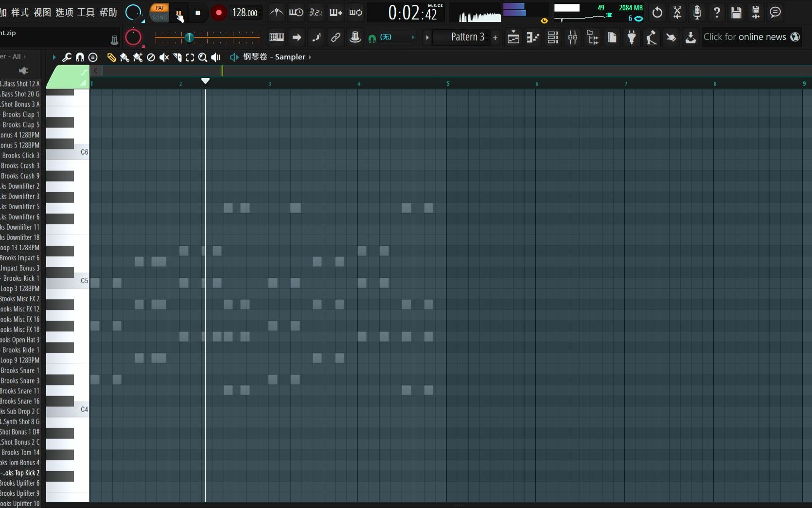Viewport: 812px width, 508px height.
Task: Open the Playlist view
Action: [x=513, y=37]
